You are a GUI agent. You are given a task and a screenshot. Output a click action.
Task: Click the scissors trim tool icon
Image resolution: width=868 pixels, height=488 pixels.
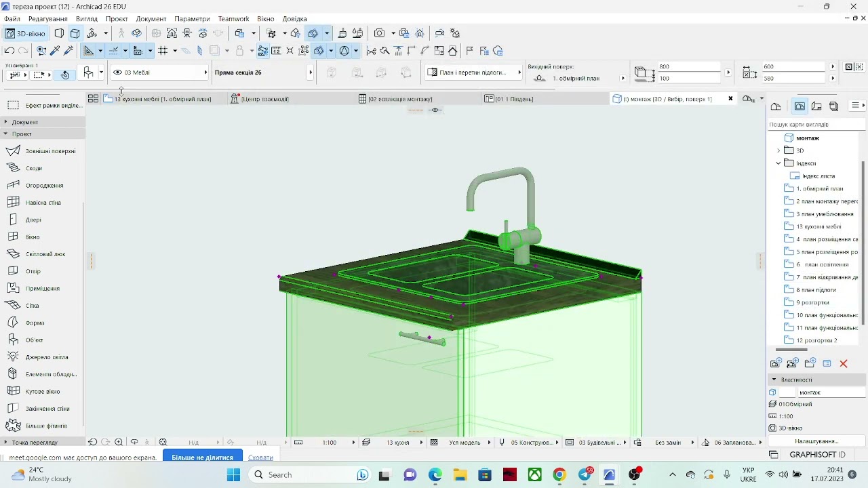point(371,51)
